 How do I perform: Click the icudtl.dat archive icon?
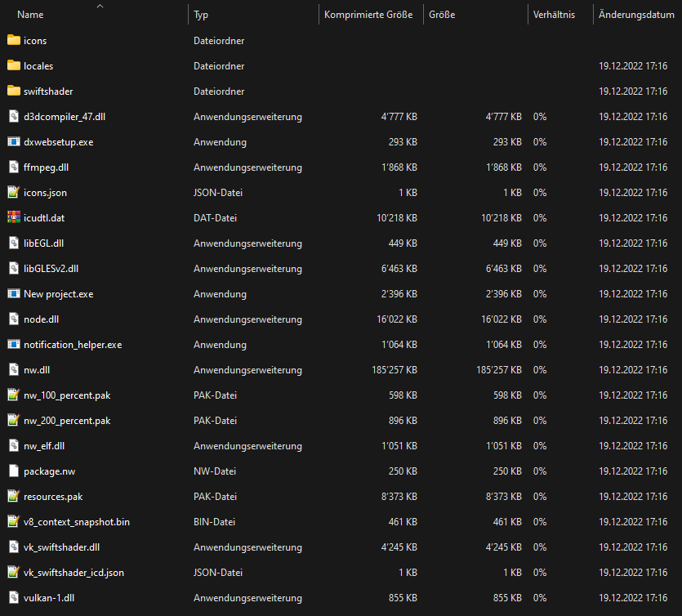pyautogui.click(x=14, y=217)
